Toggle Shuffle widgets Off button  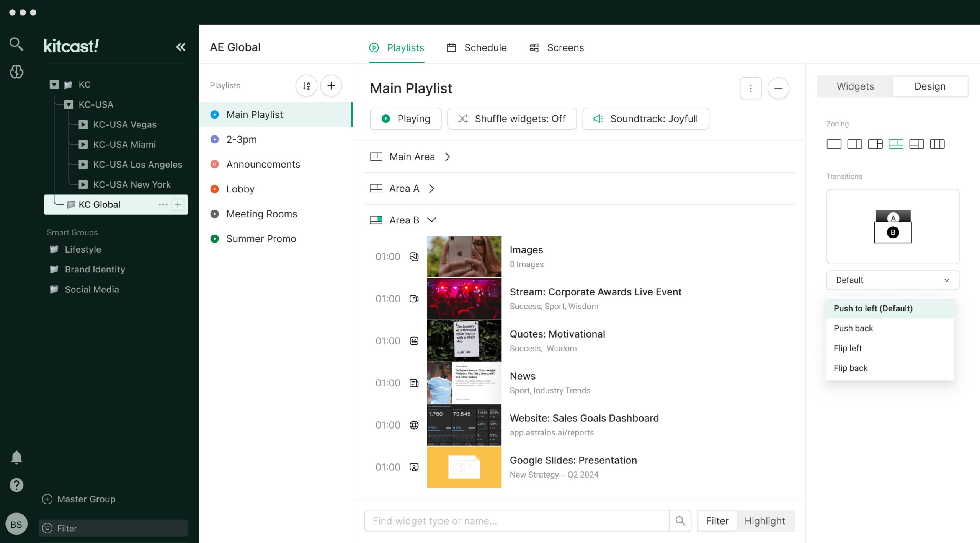point(512,119)
